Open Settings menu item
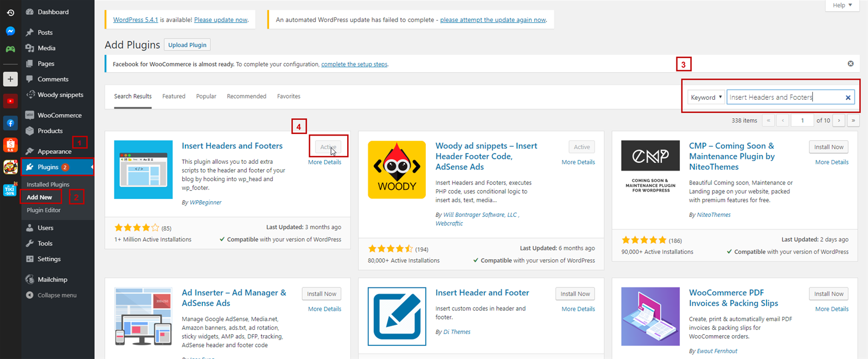This screenshot has width=868, height=359. click(x=49, y=259)
